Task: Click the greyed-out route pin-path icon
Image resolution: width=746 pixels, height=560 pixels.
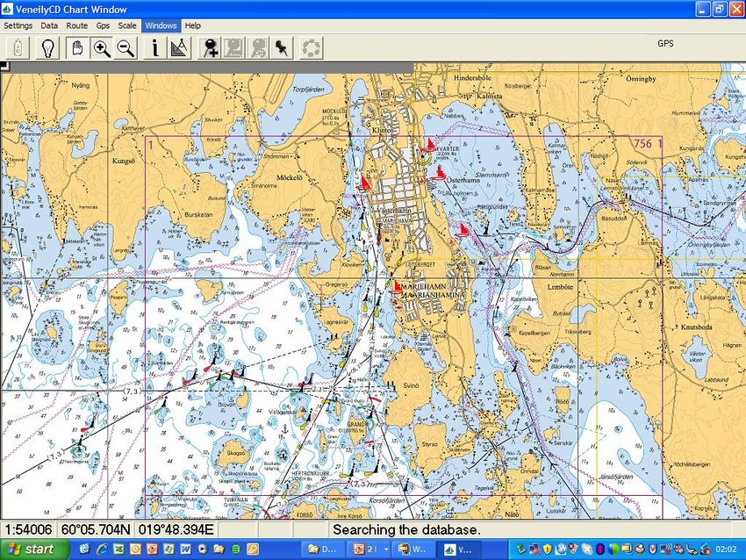Action: [x=233, y=48]
